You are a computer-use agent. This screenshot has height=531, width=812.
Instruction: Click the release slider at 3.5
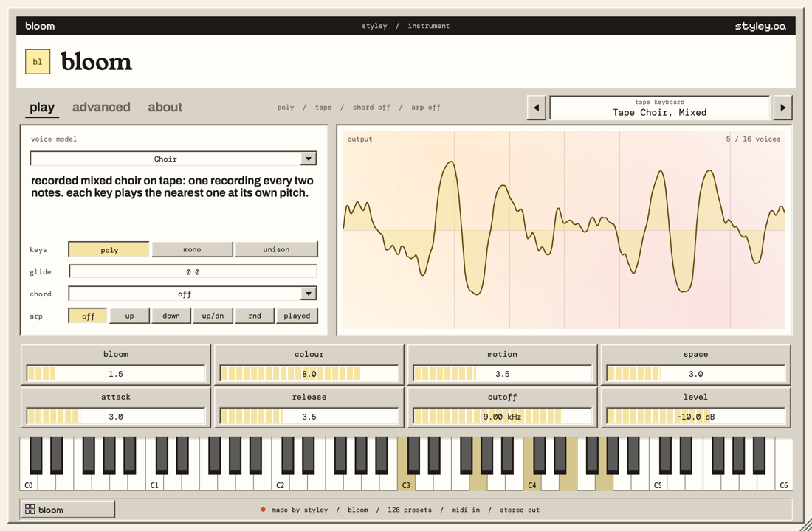pos(309,417)
